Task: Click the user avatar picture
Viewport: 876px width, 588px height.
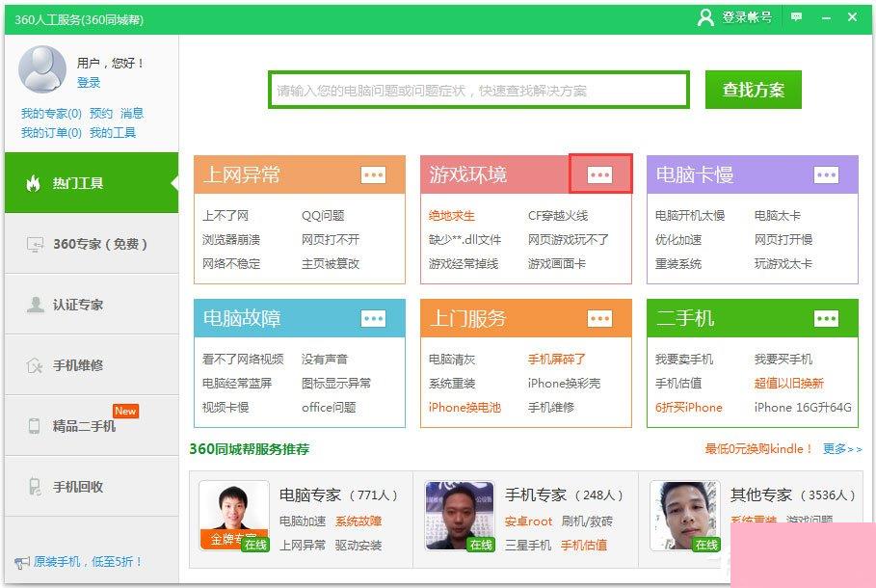Action: click(42, 69)
